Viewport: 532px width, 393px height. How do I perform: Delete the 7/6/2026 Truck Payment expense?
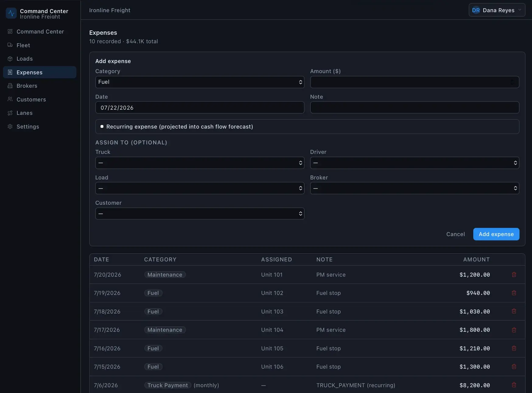514,385
